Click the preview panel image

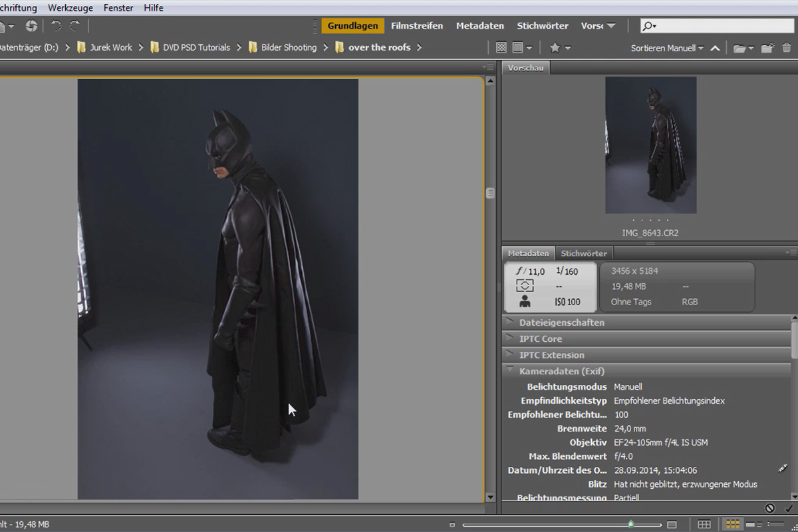pos(650,145)
